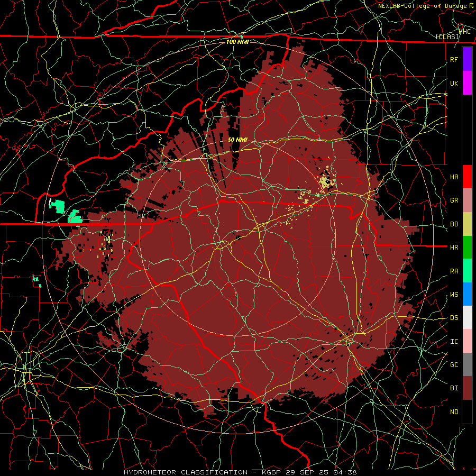Viewport: 476px width, 476px height.
Task: Click the IC light pink legend swatch
Action: pyautogui.click(x=467, y=341)
